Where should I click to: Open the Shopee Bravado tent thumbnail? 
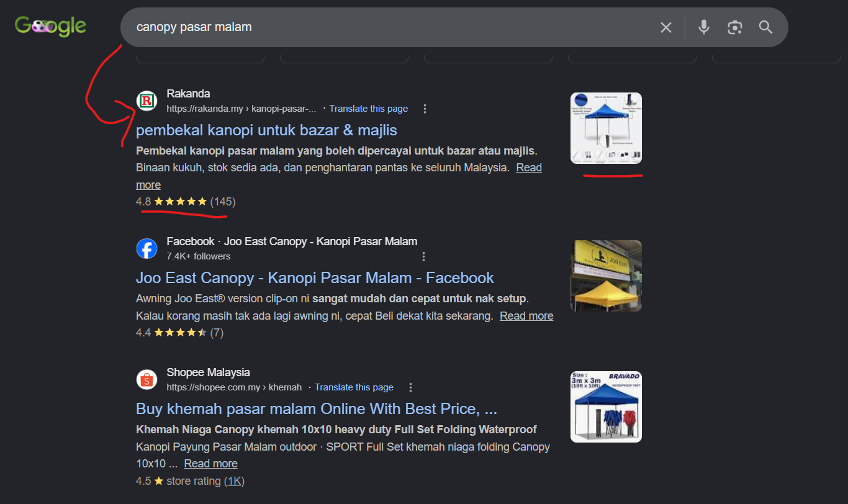pos(606,407)
